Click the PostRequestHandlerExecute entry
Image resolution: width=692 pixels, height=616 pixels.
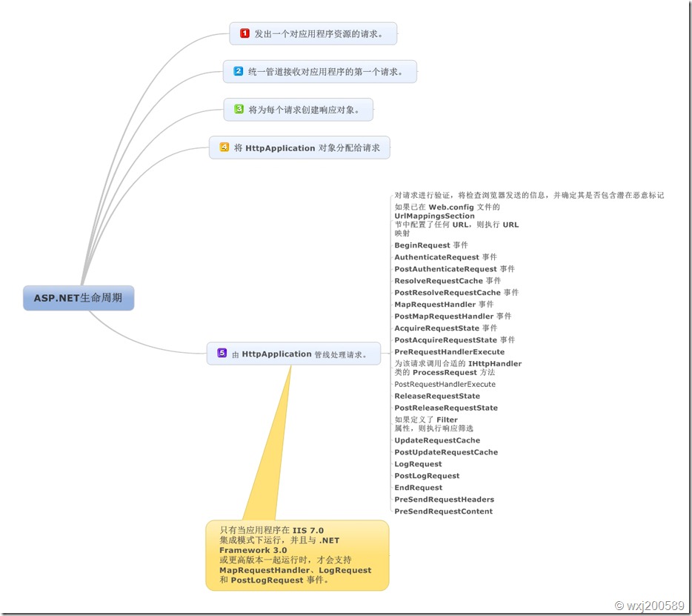tap(443, 384)
